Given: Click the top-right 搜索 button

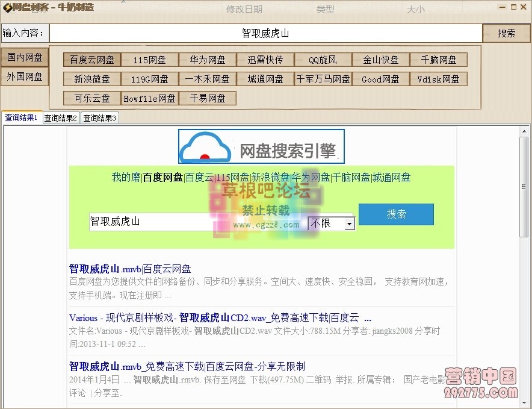Looking at the screenshot, I should coord(506,34).
